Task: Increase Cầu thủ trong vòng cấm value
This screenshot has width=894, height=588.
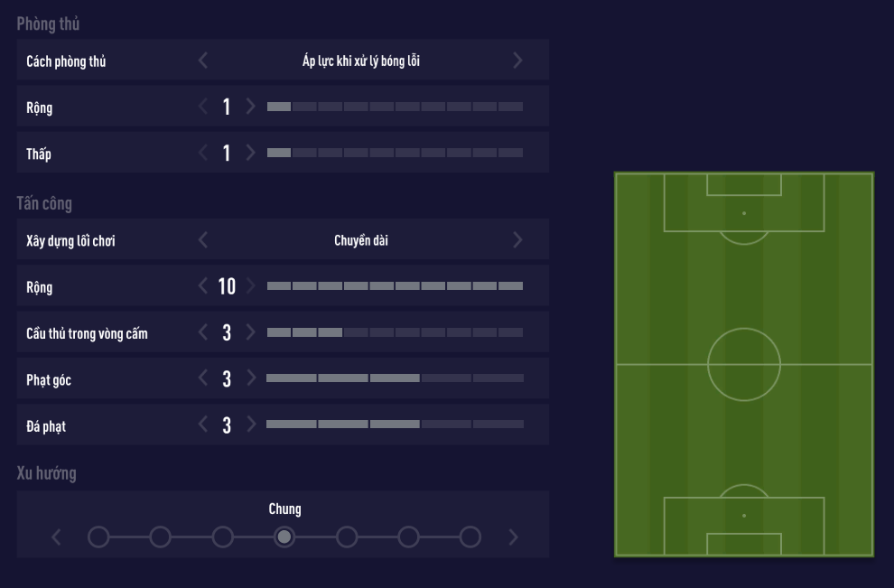Action: click(x=251, y=333)
